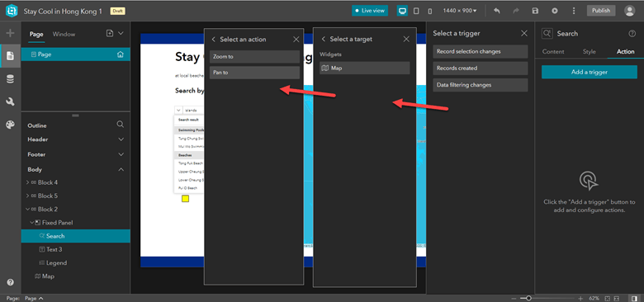Expand the Header section
The width and height of the screenshot is (644, 302).
point(121,139)
